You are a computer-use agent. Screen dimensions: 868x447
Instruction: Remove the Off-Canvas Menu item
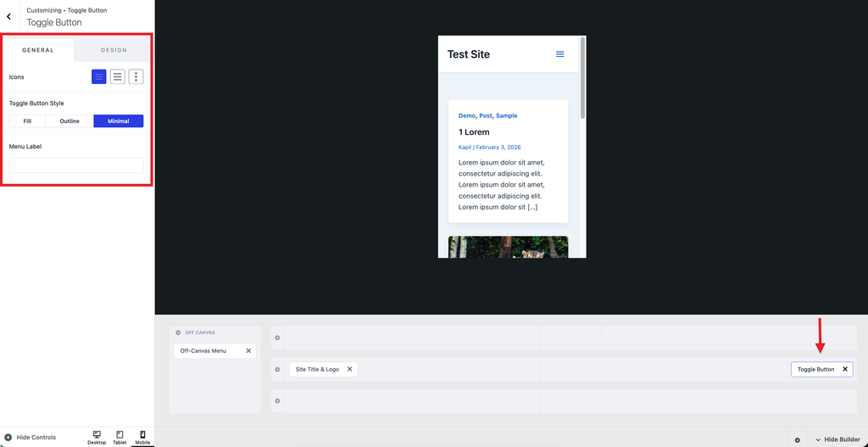248,350
